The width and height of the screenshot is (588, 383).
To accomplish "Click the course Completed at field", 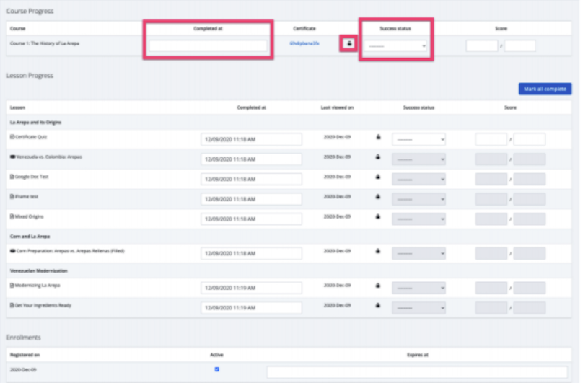I will [208, 45].
